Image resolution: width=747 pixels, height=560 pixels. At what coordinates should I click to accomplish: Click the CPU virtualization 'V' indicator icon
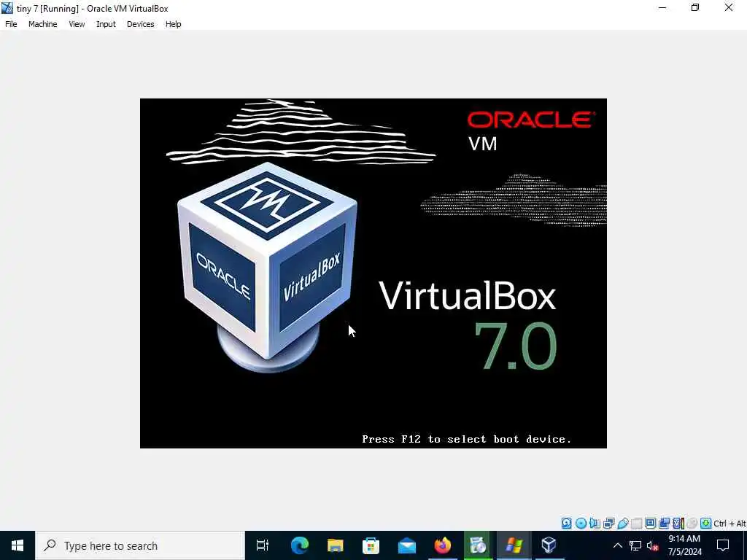coord(678,524)
